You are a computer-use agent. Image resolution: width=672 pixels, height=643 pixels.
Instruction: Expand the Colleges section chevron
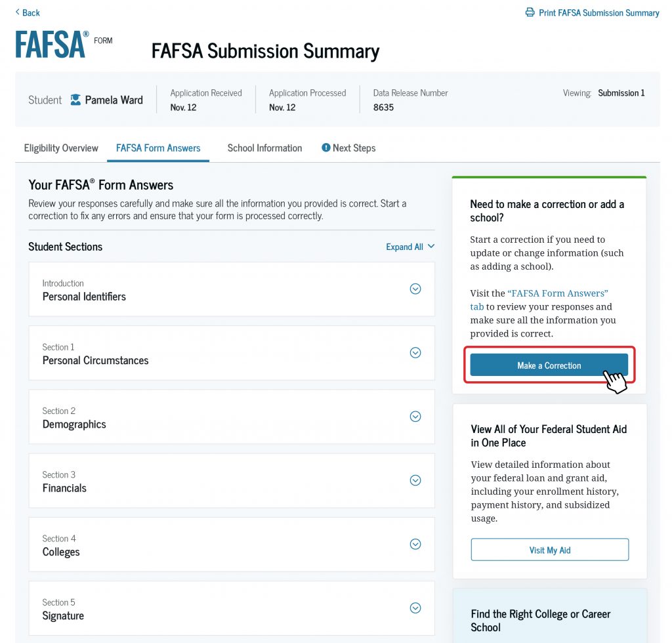(x=415, y=544)
